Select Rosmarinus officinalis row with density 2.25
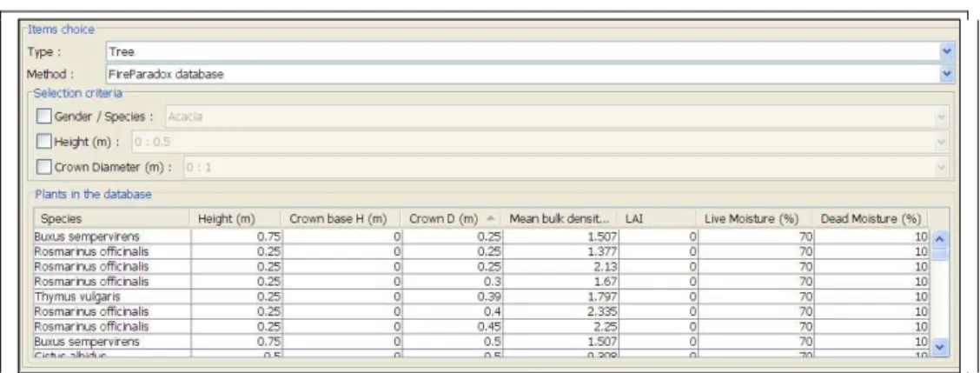 click(x=482, y=327)
